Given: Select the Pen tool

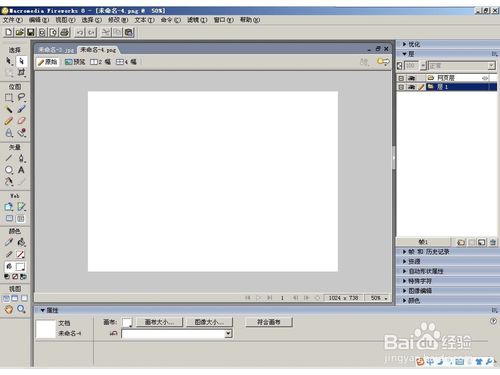Looking at the screenshot, I should point(21,158).
